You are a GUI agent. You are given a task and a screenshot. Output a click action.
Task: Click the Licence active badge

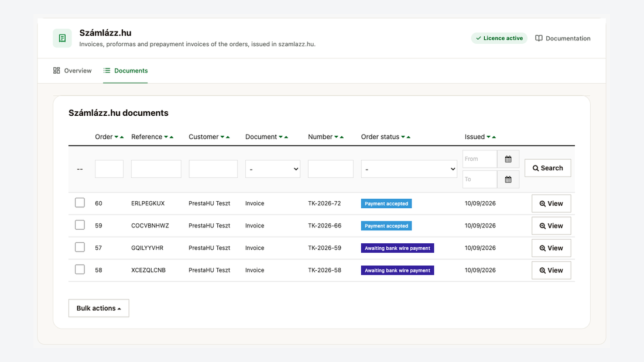(499, 38)
